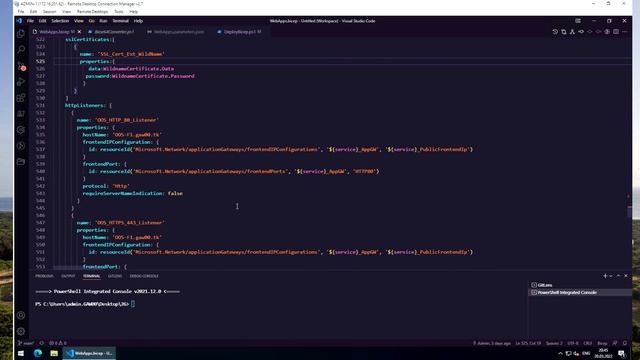Open more editor actions ellipsis
Screen dimensions: 640x360
[624, 32]
